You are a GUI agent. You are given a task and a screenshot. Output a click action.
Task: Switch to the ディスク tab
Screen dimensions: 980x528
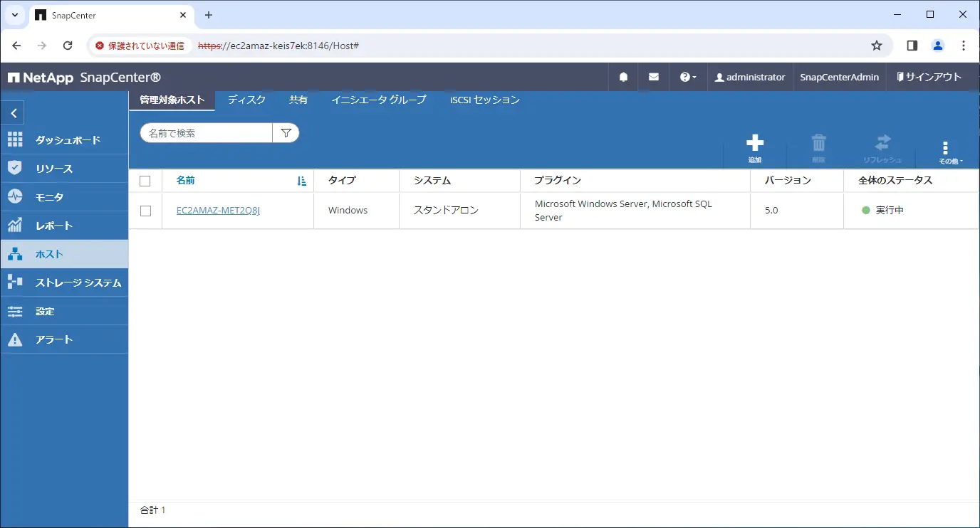[x=246, y=100]
